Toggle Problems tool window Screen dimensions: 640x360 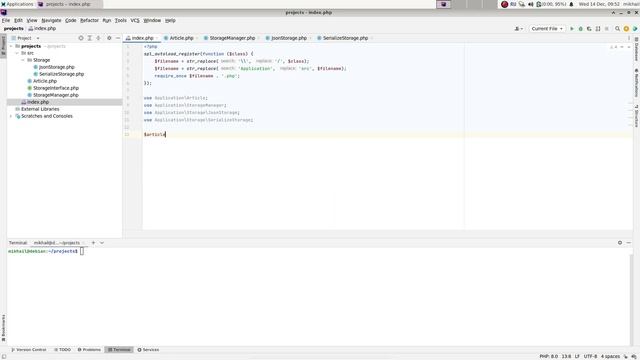(89, 350)
